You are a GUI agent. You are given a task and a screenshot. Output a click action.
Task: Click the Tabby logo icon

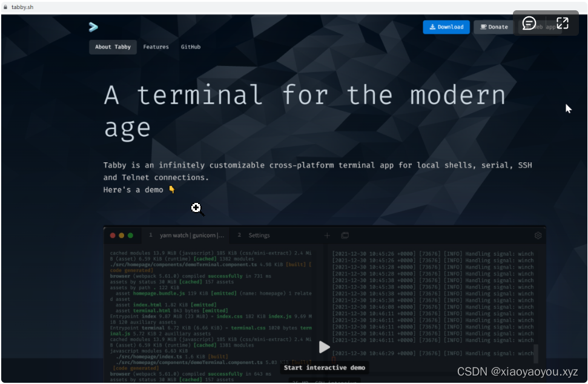[93, 27]
